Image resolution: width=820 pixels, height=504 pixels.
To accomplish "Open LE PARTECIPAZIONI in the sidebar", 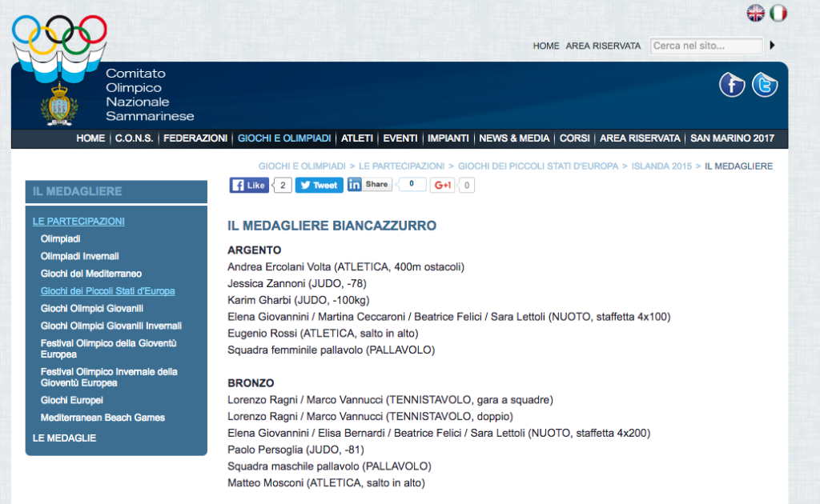I will 78,222.
